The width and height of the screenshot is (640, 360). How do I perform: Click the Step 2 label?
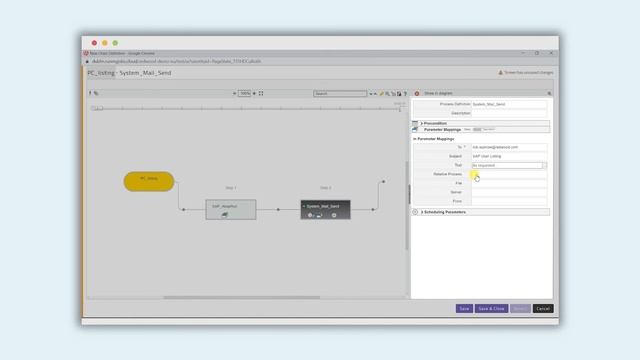(326, 188)
